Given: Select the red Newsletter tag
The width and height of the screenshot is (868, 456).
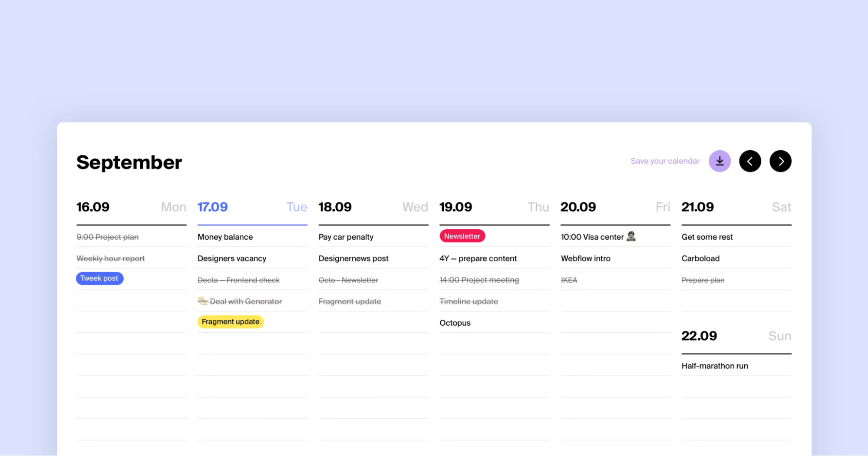Looking at the screenshot, I should pos(462,236).
